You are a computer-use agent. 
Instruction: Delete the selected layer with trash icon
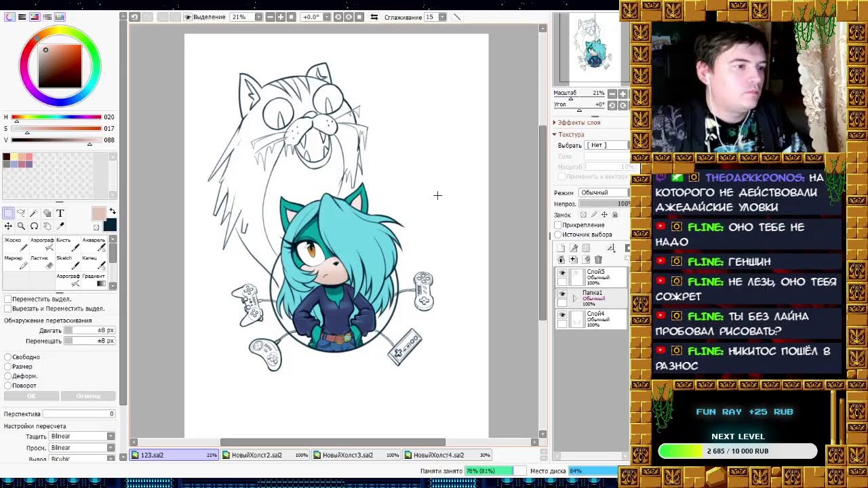pyautogui.click(x=598, y=260)
